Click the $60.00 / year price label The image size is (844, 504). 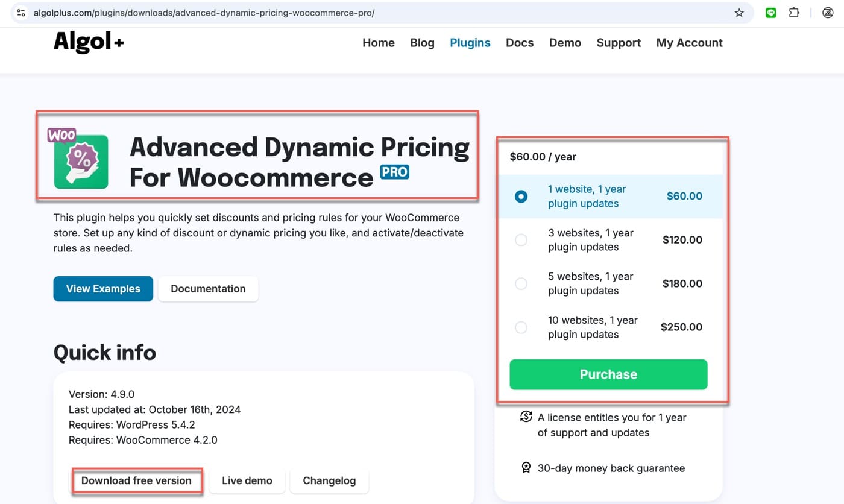pyautogui.click(x=543, y=157)
